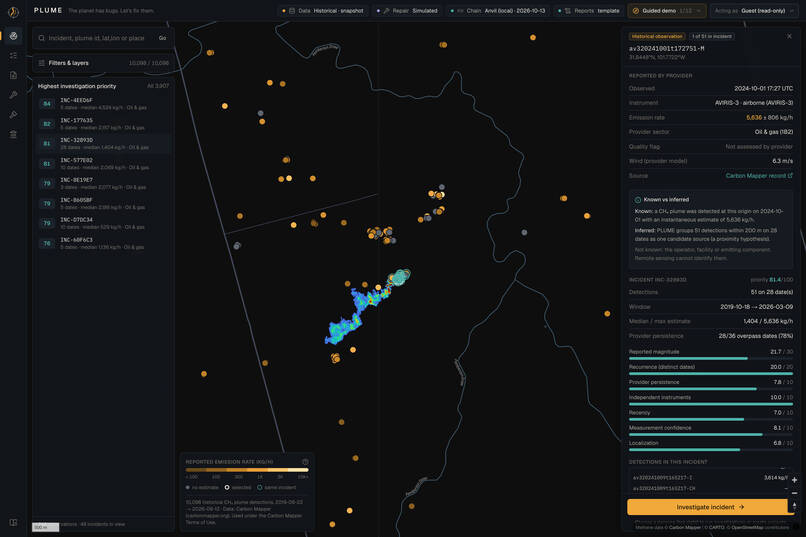The image size is (806, 537).
Task: Select incident INC-177635
Action: pos(103,124)
